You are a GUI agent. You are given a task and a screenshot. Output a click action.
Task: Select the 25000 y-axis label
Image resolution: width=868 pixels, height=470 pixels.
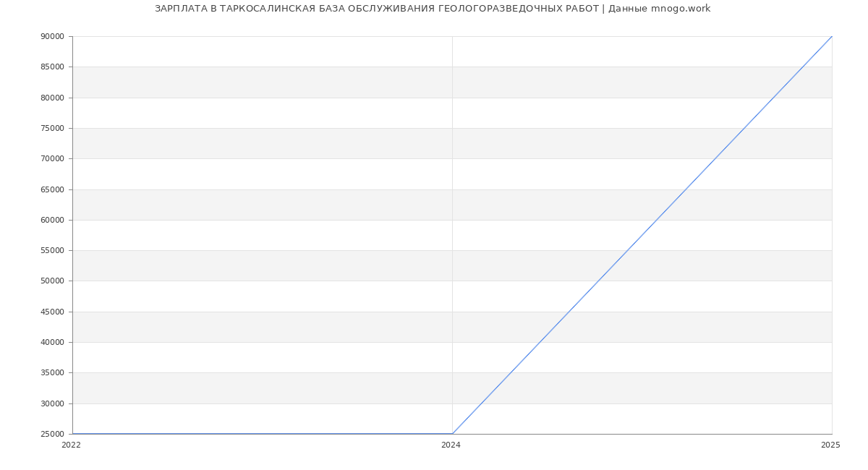(x=52, y=434)
